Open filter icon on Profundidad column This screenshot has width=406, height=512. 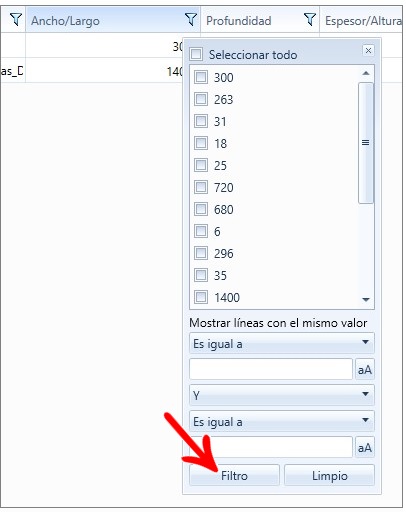(310, 20)
